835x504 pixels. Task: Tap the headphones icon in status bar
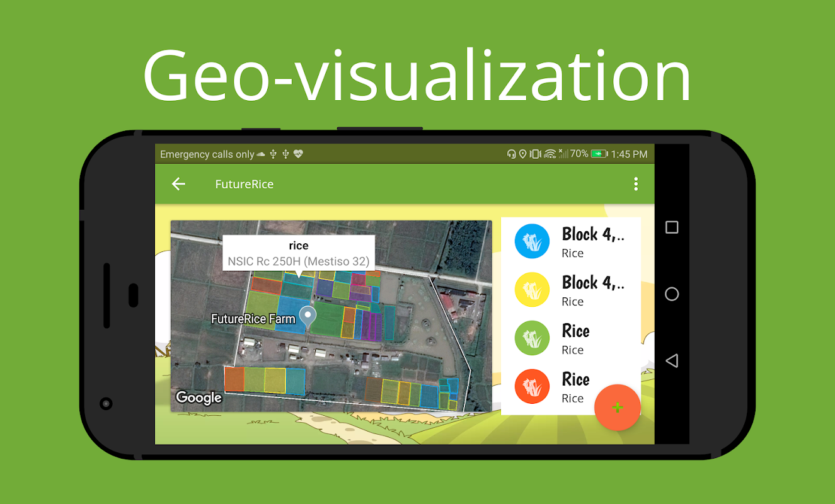[x=512, y=154]
